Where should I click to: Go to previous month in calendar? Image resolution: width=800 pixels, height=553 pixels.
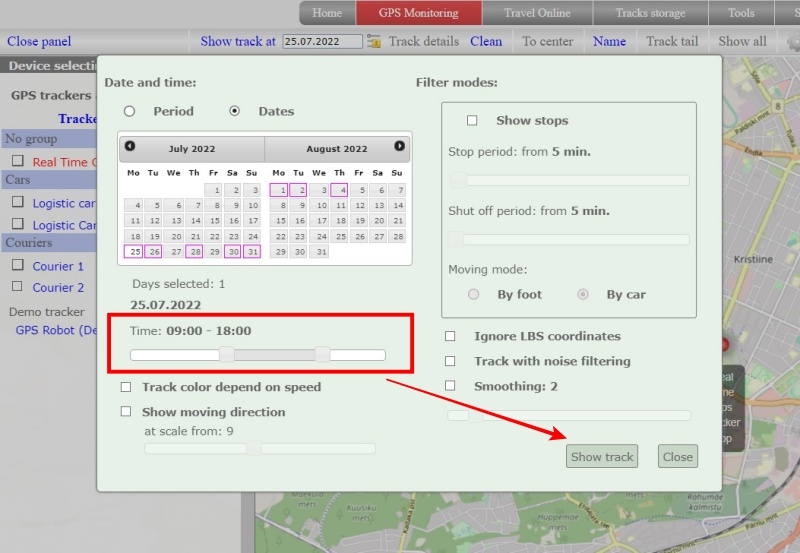point(130,146)
